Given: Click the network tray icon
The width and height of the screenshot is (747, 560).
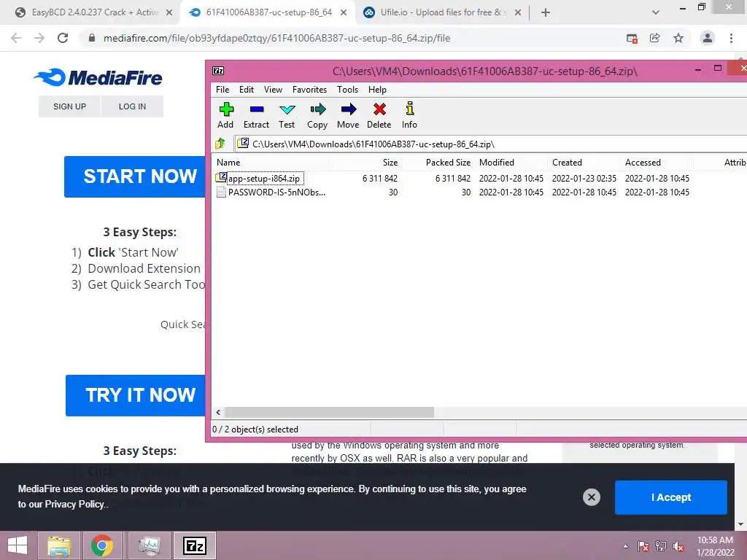Looking at the screenshot, I should 661,546.
